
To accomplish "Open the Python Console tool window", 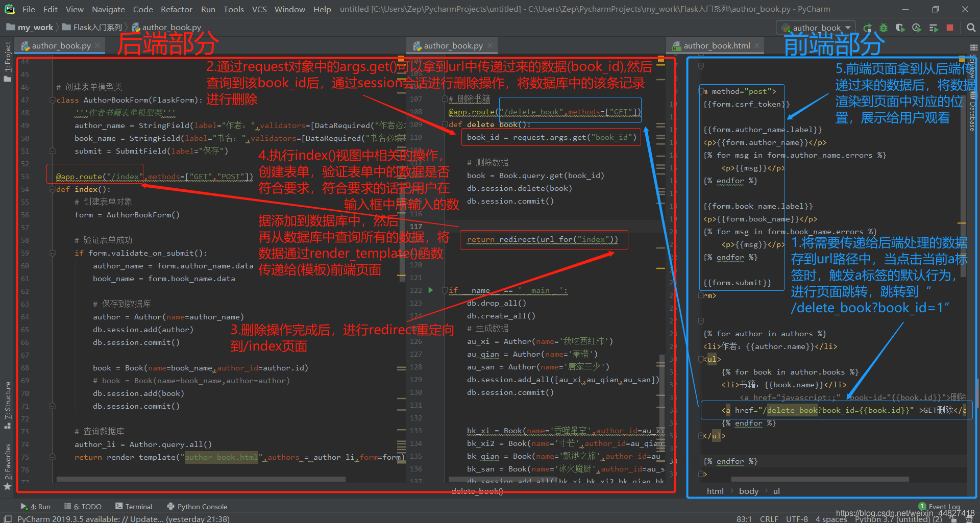I will click(x=197, y=507).
